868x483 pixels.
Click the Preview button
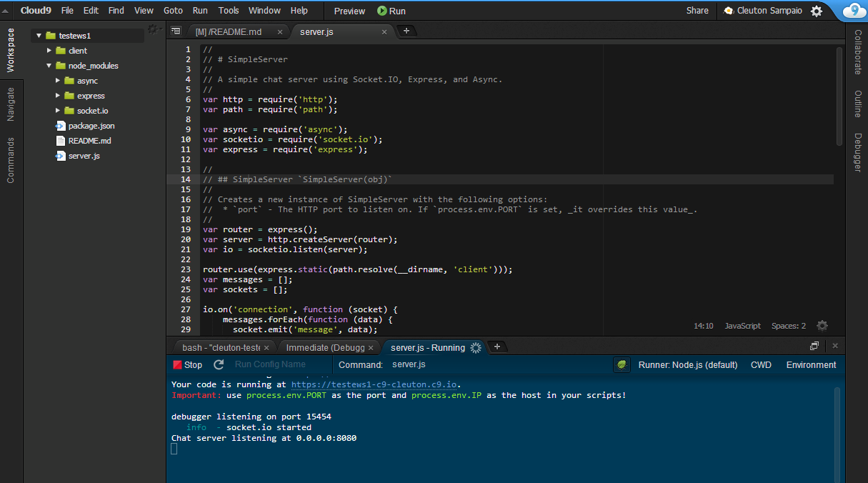349,11
